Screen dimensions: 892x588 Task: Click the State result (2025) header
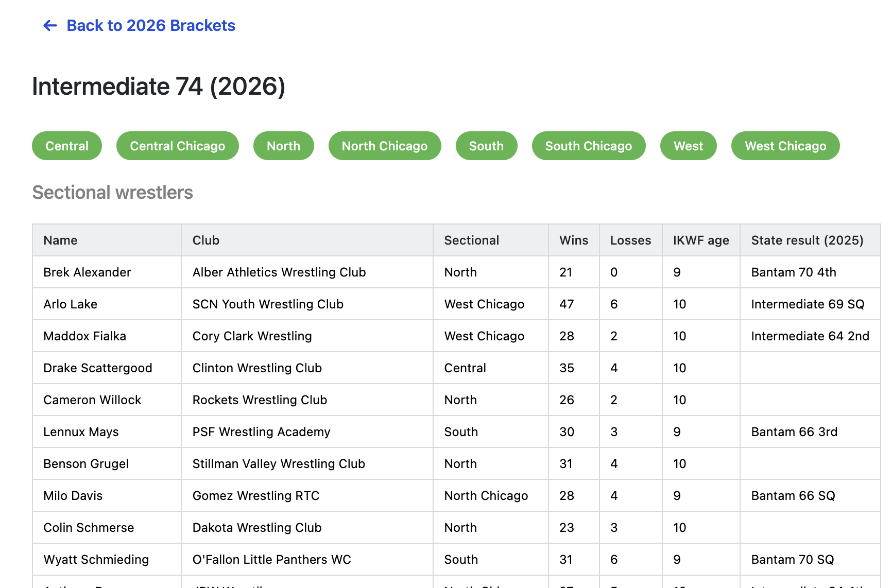click(x=807, y=240)
